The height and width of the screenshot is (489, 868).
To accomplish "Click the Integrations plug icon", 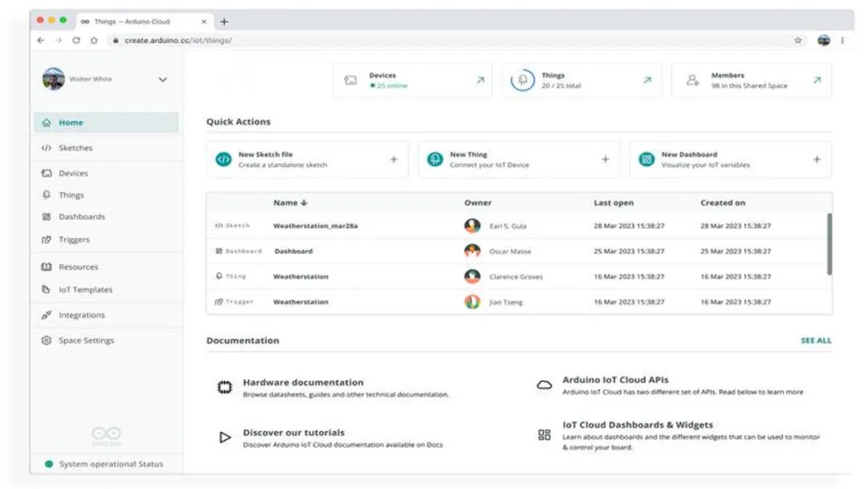I will click(47, 315).
